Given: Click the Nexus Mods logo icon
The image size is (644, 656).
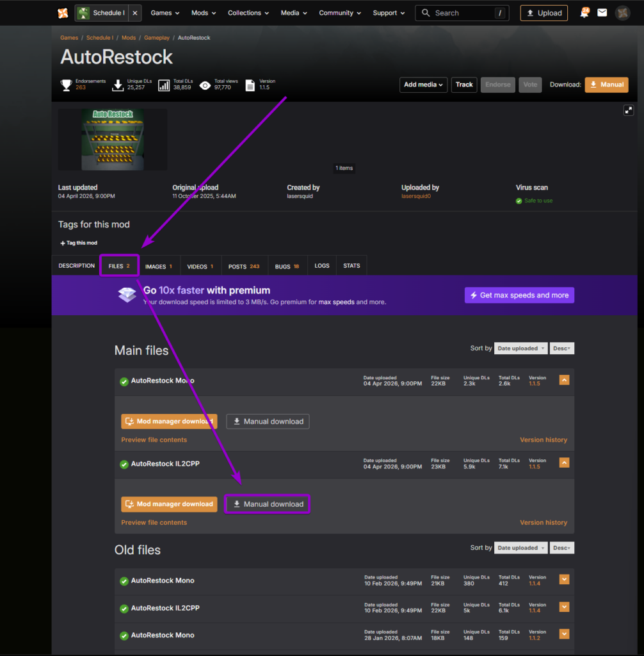Looking at the screenshot, I should click(x=63, y=13).
